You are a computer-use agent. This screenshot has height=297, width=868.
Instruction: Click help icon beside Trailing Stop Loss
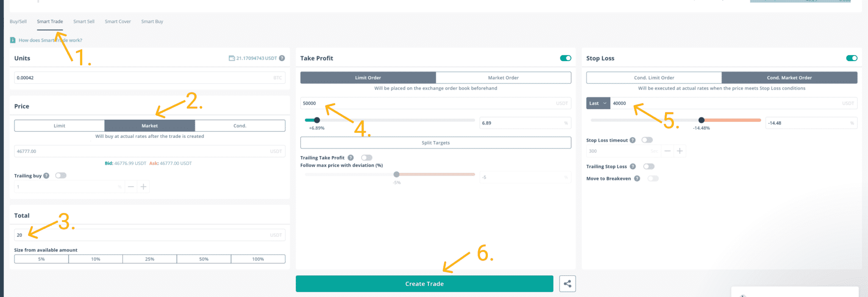tap(633, 167)
